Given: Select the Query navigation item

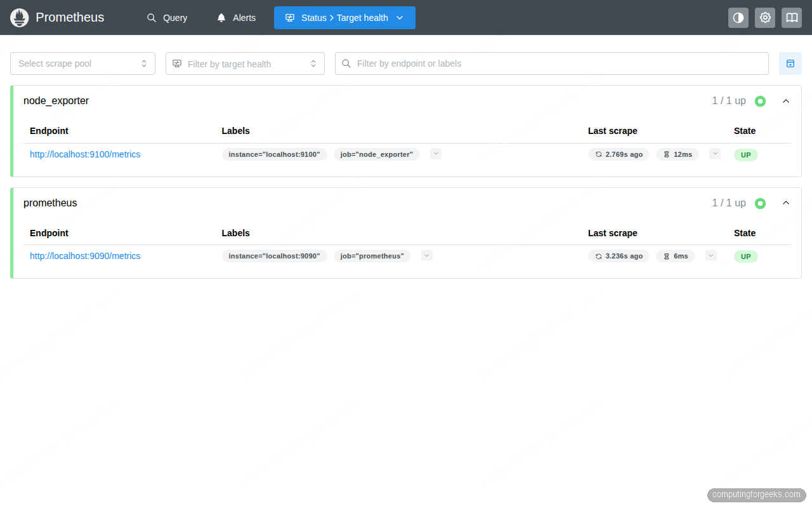Looking at the screenshot, I should point(167,18).
